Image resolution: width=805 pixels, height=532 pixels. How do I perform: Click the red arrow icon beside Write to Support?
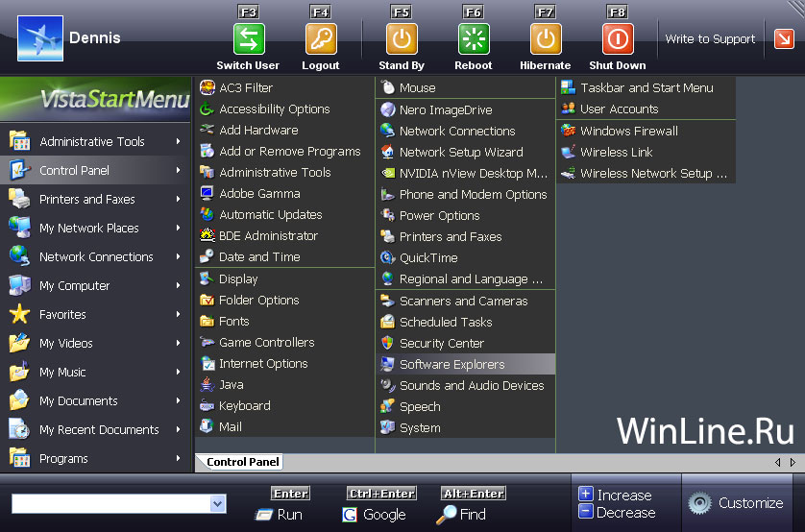point(784,39)
